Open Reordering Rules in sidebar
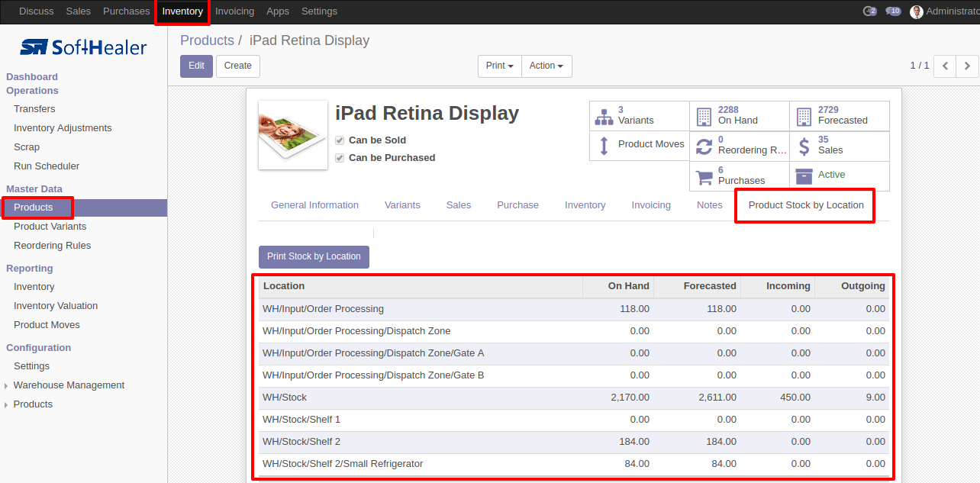This screenshot has height=483, width=980. 52,246
